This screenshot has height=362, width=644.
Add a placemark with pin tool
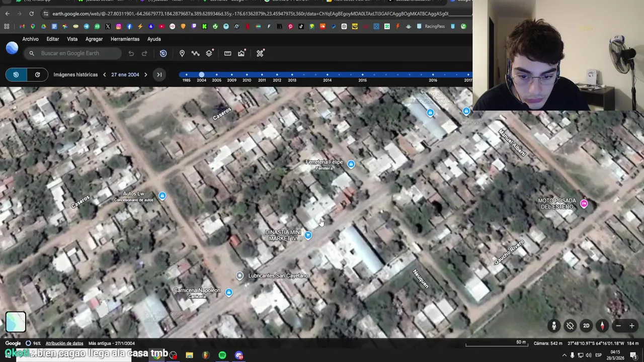click(x=182, y=53)
